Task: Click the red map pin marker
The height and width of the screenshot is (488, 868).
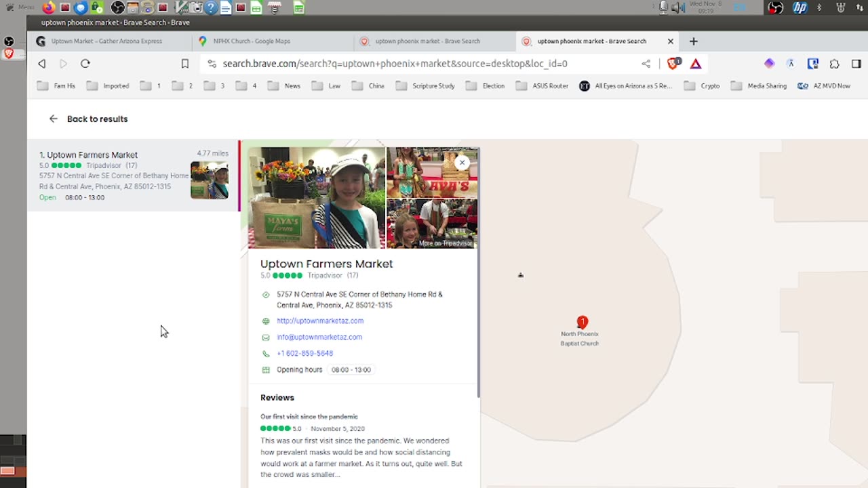Action: click(583, 322)
